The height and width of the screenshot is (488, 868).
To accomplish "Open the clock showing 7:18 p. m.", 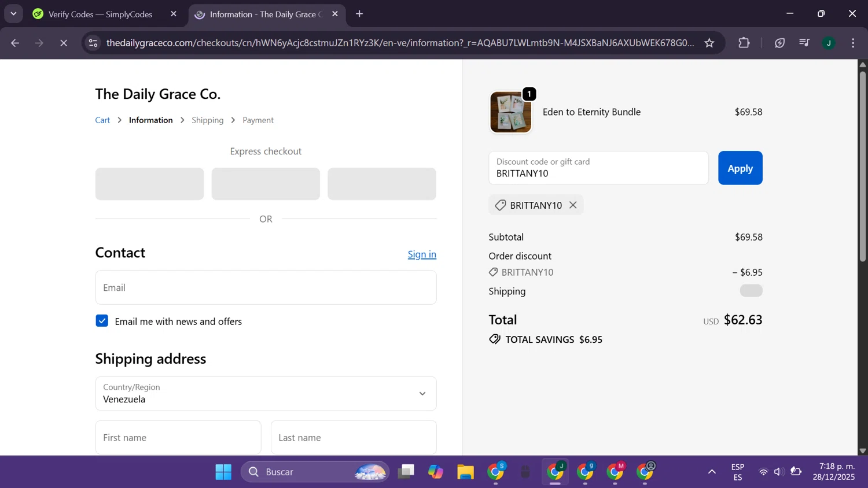I will (834, 472).
